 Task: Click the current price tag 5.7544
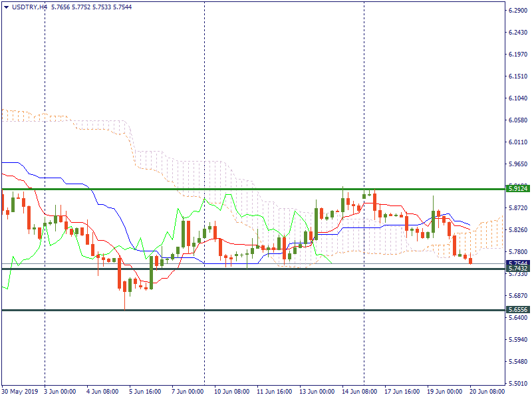coord(517,263)
